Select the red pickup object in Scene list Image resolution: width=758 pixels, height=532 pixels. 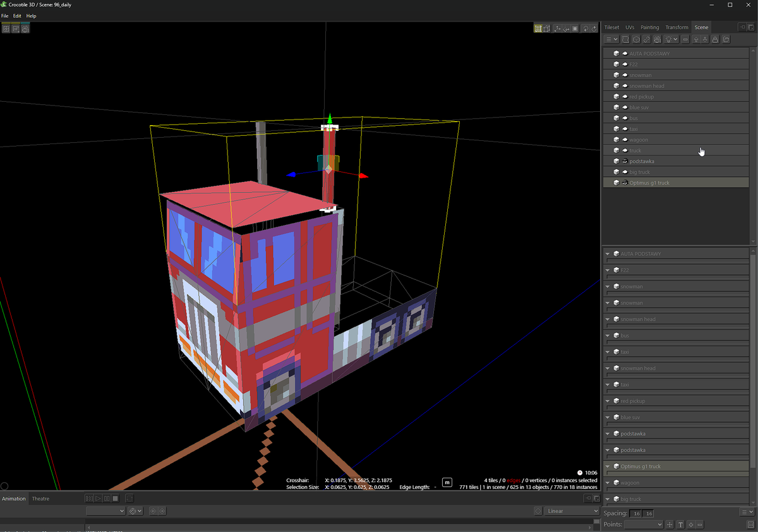(676, 97)
